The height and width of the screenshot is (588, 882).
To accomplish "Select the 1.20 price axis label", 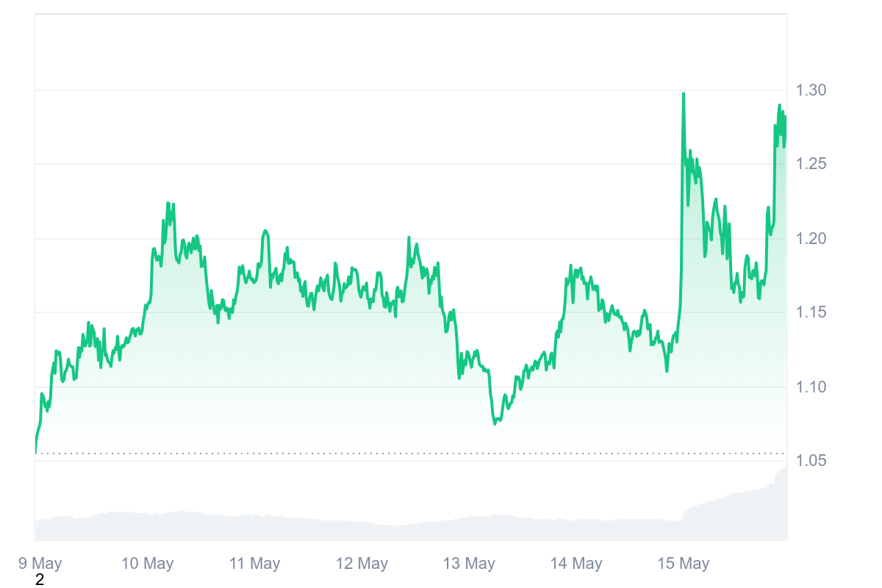I will (x=811, y=238).
